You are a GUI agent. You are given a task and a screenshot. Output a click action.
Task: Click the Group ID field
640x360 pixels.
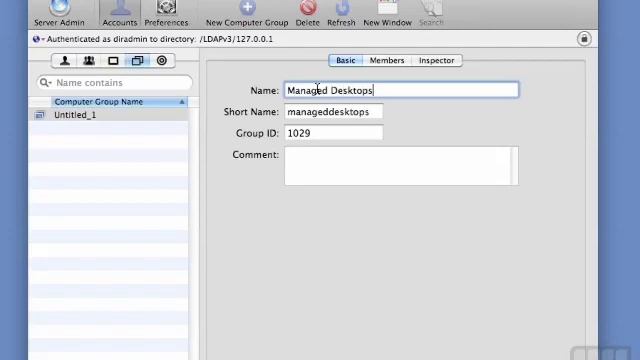(334, 133)
